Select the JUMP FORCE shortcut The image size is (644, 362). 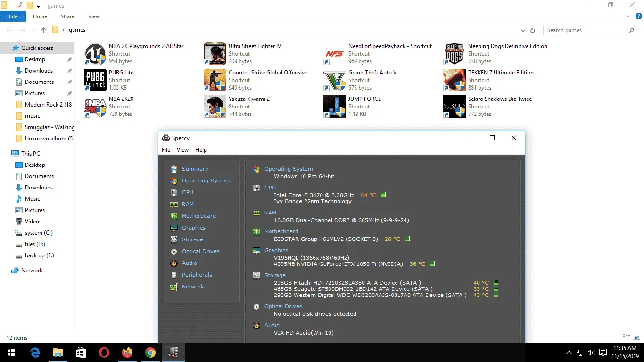pos(353,107)
